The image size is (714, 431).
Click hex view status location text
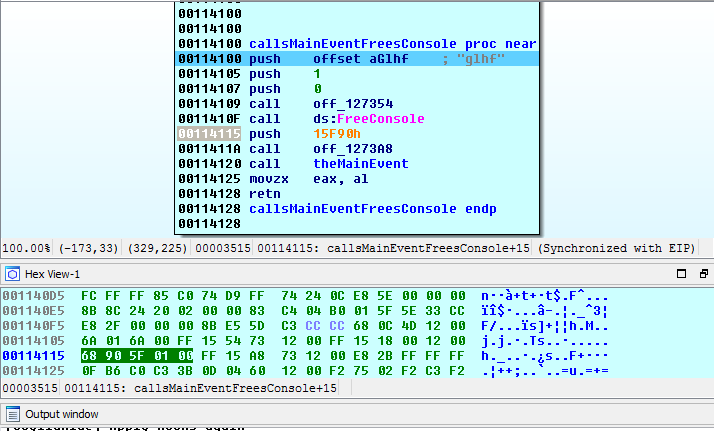pyautogui.click(x=200, y=388)
